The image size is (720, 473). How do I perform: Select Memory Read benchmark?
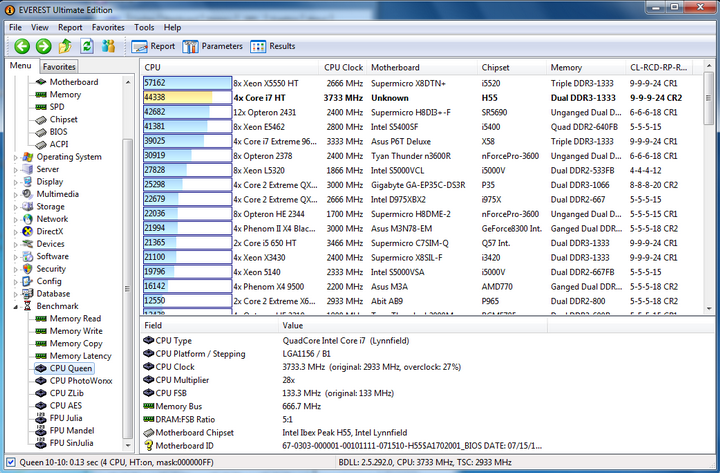pos(75,319)
